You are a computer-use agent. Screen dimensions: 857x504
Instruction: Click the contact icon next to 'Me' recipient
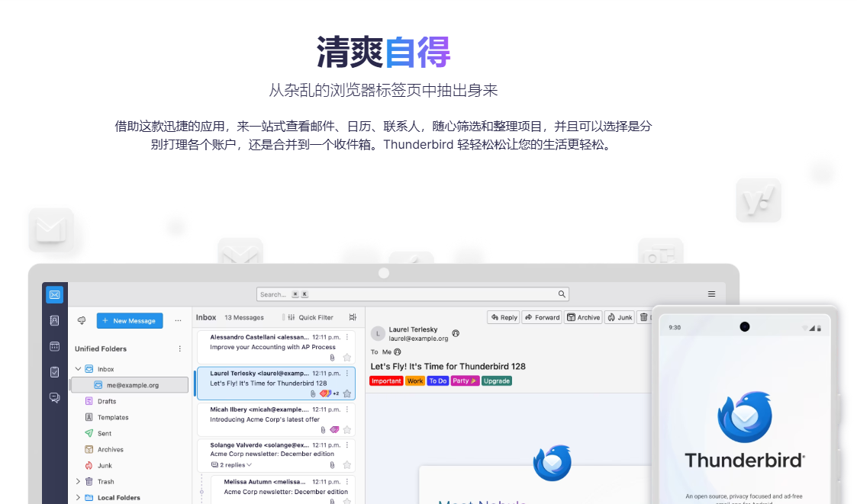[x=398, y=352]
